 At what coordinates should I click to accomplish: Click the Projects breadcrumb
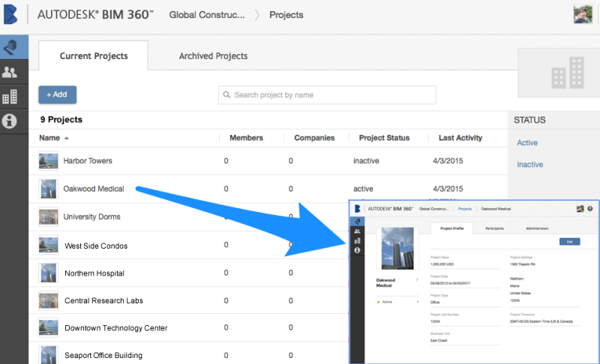[286, 15]
